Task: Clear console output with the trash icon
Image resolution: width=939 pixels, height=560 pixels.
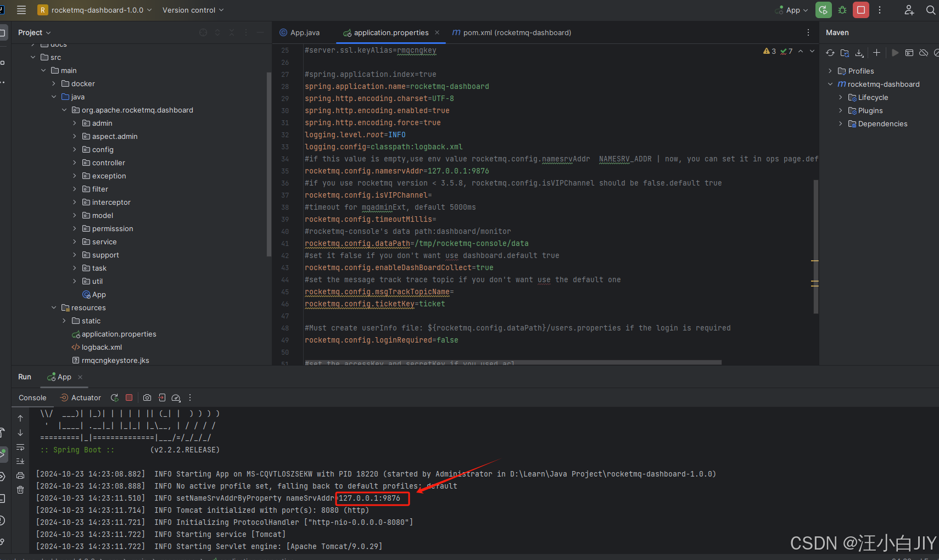Action: pyautogui.click(x=20, y=490)
